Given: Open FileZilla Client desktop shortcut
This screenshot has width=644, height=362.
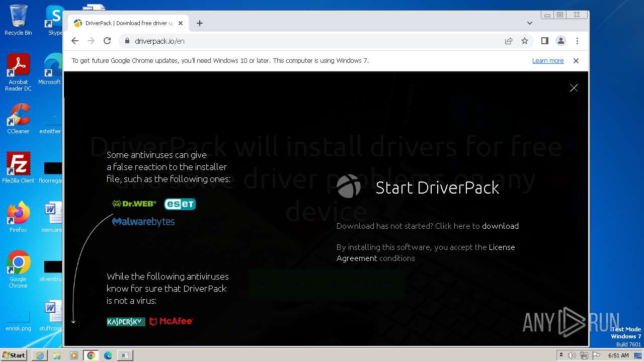Looking at the screenshot, I should point(18,168).
